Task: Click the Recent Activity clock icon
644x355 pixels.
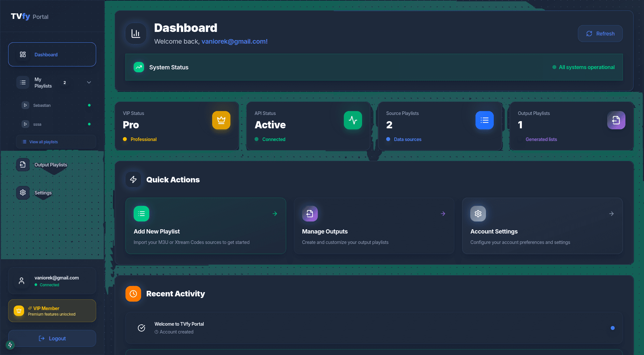Action: [133, 294]
